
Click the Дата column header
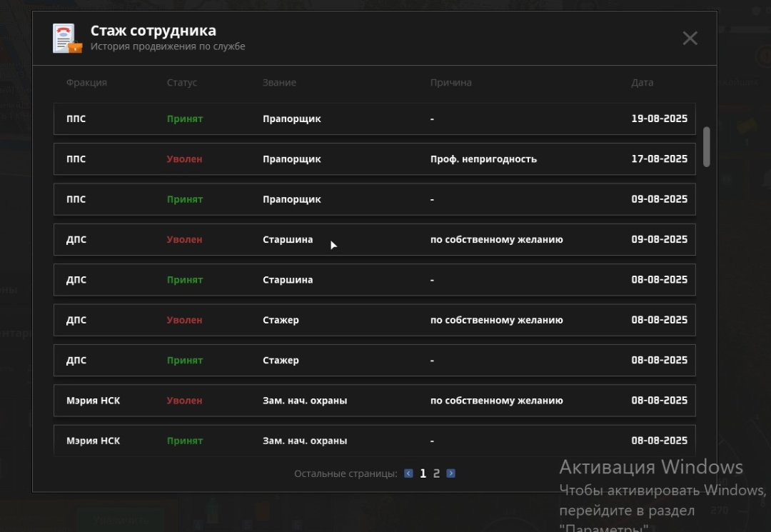tap(642, 83)
